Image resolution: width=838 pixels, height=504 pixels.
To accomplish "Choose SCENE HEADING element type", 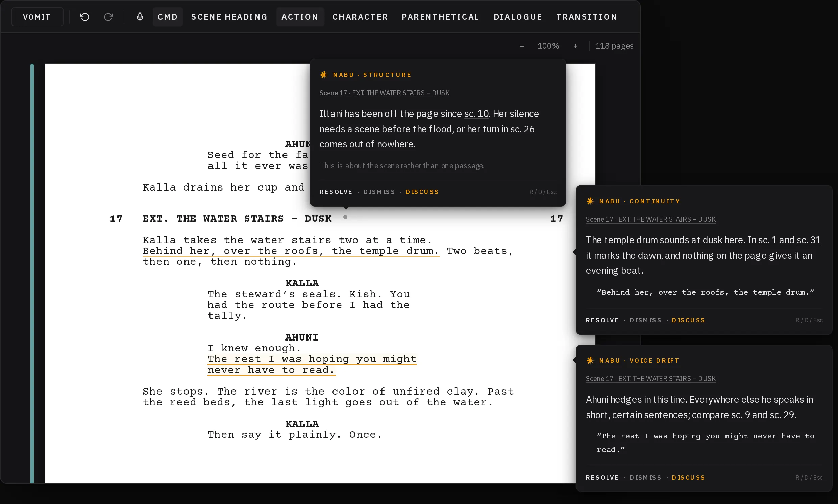I will [229, 17].
